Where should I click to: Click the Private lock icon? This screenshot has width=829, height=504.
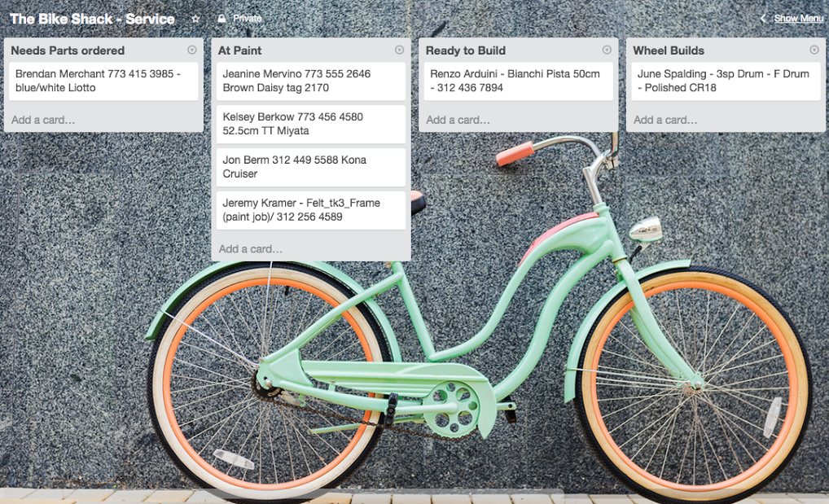(x=222, y=19)
